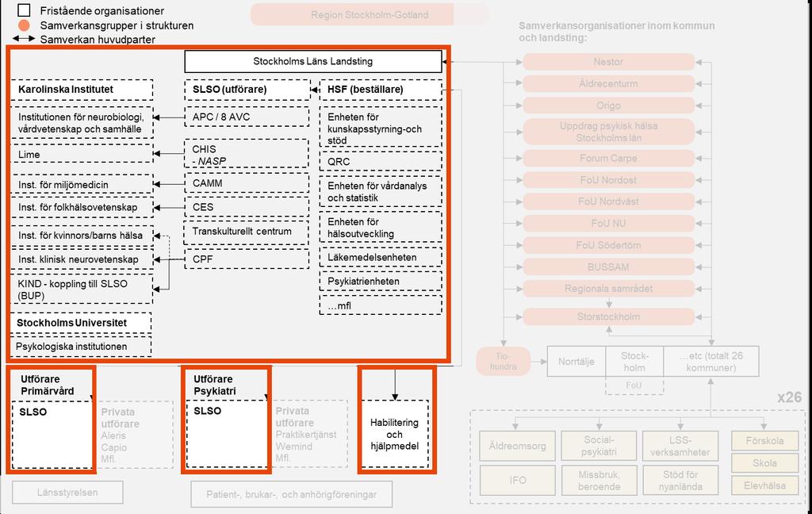
Task: Click the Storstockholm group
Action: [x=608, y=316]
